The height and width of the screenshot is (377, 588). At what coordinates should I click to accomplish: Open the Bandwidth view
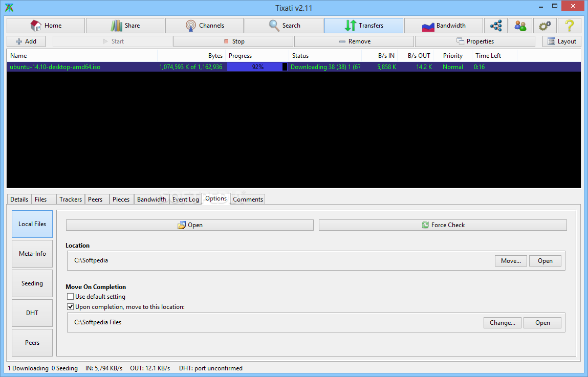[x=443, y=26]
